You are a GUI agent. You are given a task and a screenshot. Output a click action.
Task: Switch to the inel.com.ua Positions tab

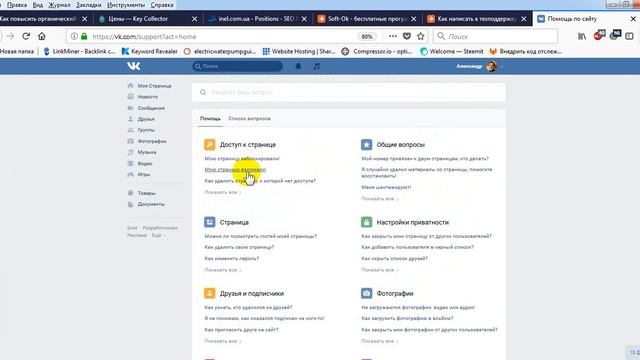click(257, 19)
